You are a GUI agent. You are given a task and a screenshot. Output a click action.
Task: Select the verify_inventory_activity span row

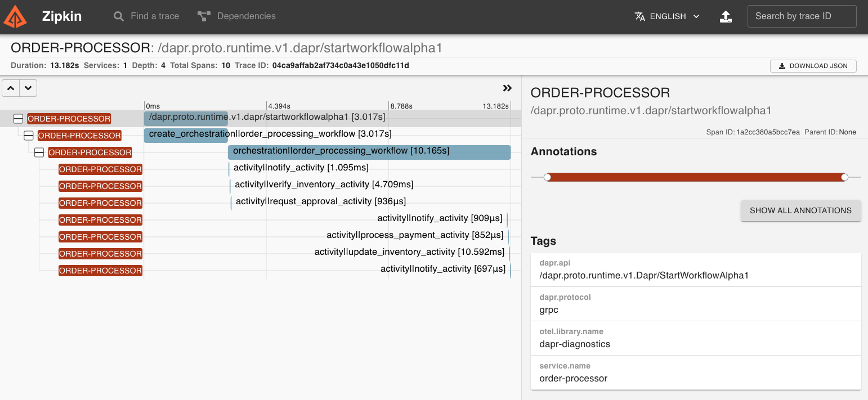(324, 185)
